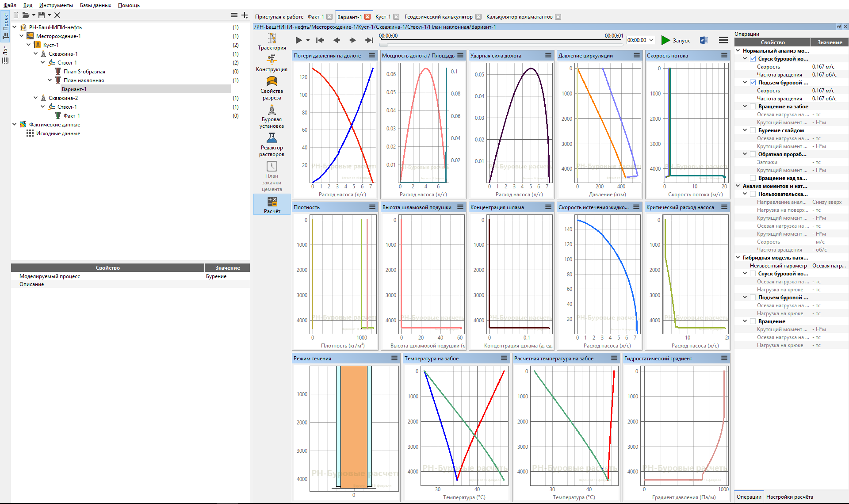Open menu of Потери давления на долоте chart

(372, 55)
